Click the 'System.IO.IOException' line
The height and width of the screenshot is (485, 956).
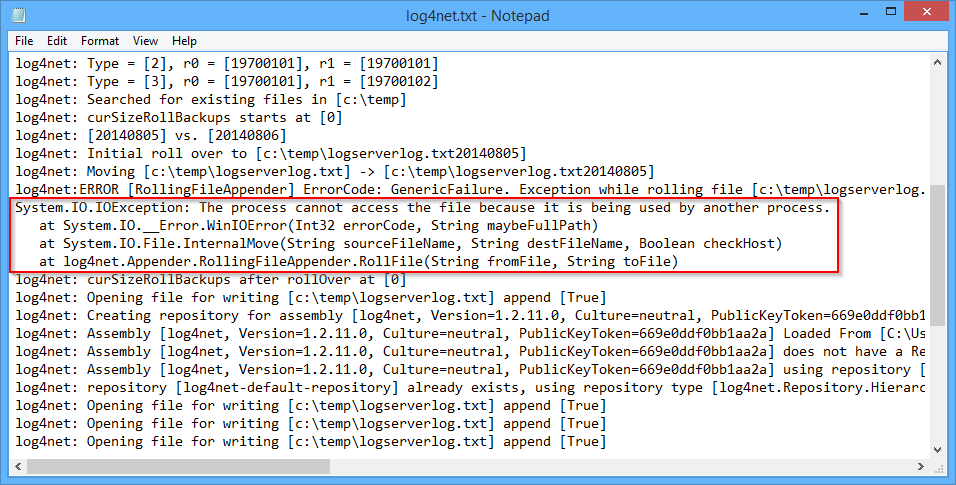coord(423,207)
